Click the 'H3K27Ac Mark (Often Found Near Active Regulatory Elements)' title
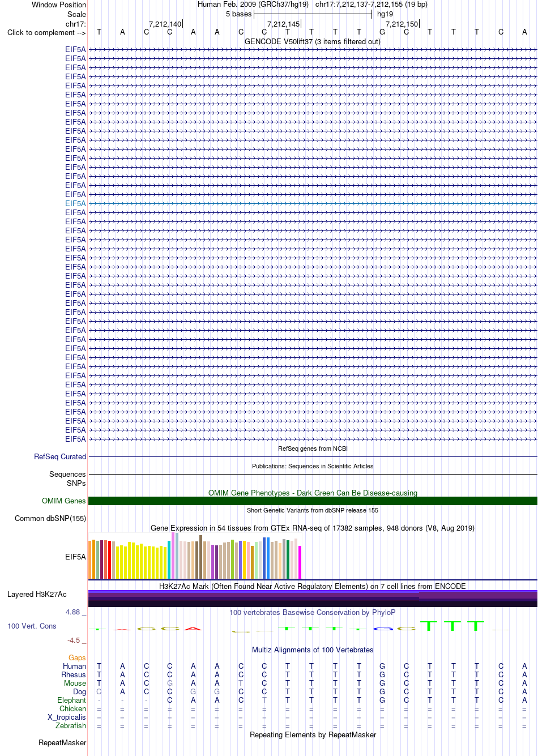Image resolution: width=538 pixels, height=756 pixels. pyautogui.click(x=313, y=586)
